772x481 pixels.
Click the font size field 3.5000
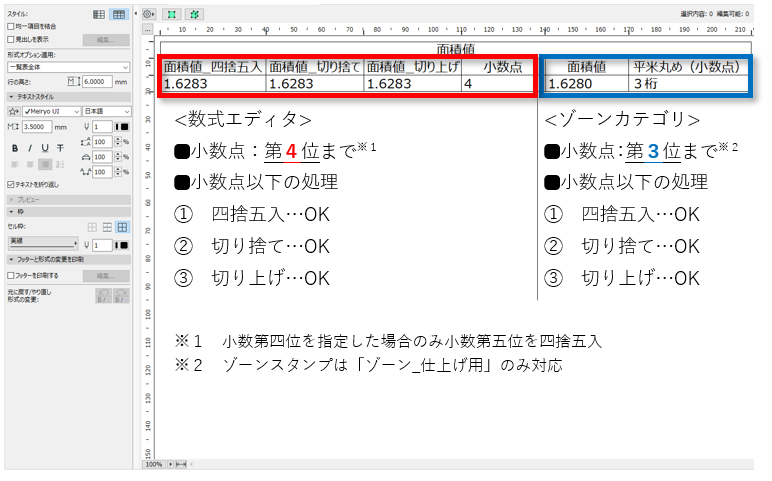pos(36,127)
